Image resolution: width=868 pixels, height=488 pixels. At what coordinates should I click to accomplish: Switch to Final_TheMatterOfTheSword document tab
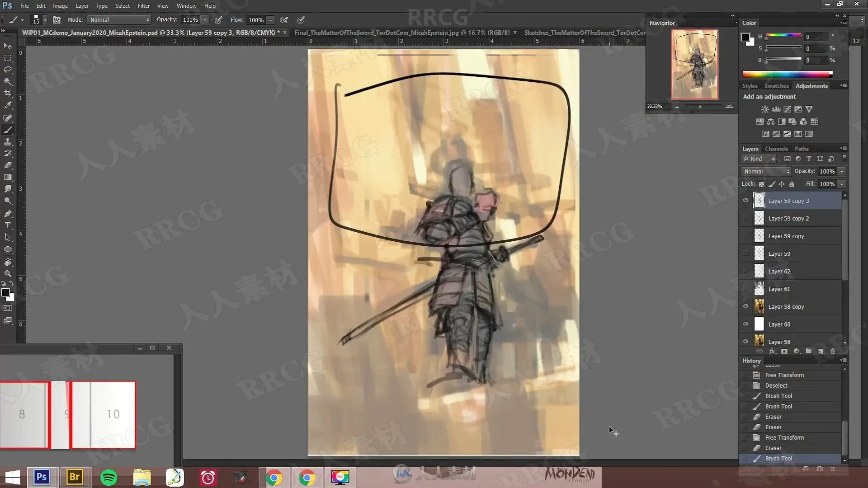pos(402,33)
